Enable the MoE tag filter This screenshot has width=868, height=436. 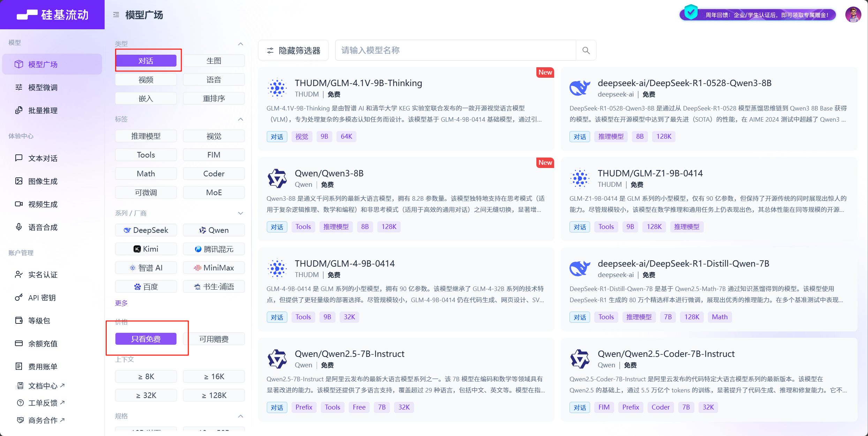click(x=214, y=192)
